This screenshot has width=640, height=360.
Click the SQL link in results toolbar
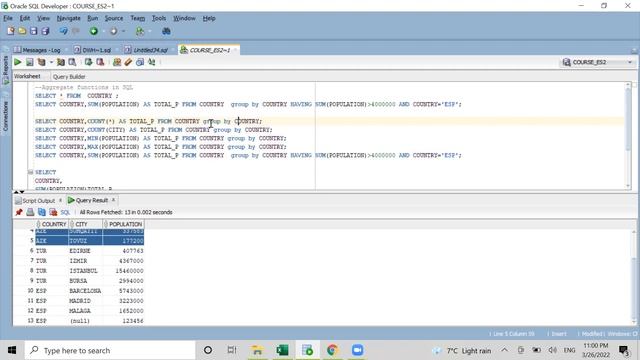point(65,212)
